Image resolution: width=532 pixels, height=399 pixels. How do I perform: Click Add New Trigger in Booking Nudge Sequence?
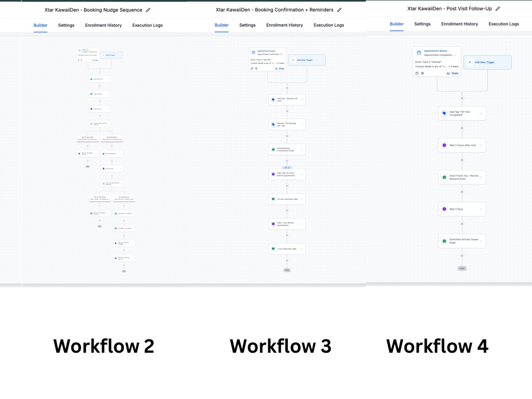coord(112,55)
